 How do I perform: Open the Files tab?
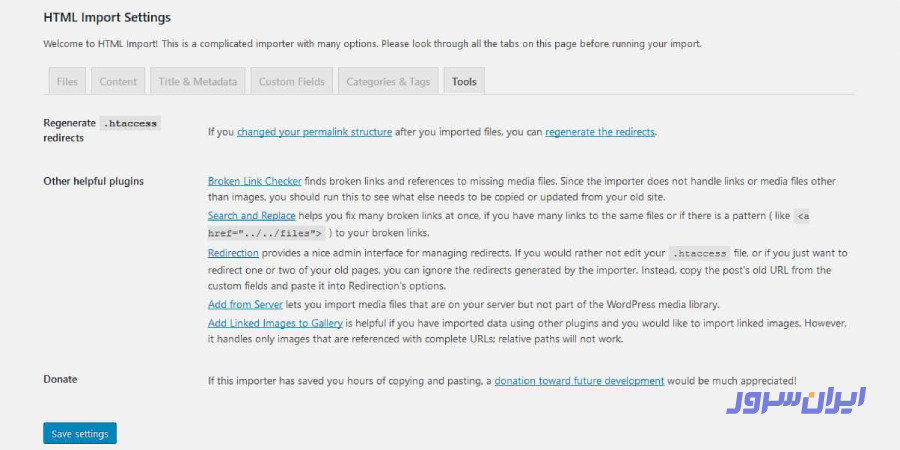click(x=67, y=81)
